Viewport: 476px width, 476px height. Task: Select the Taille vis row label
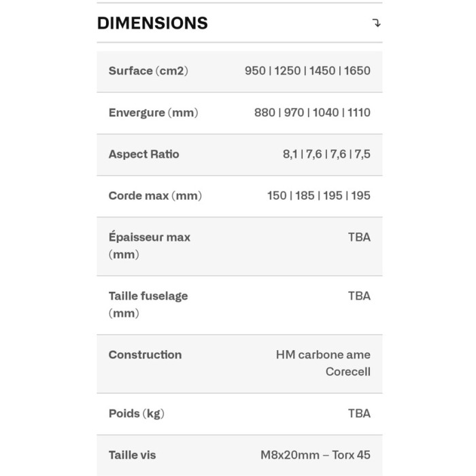132,455
